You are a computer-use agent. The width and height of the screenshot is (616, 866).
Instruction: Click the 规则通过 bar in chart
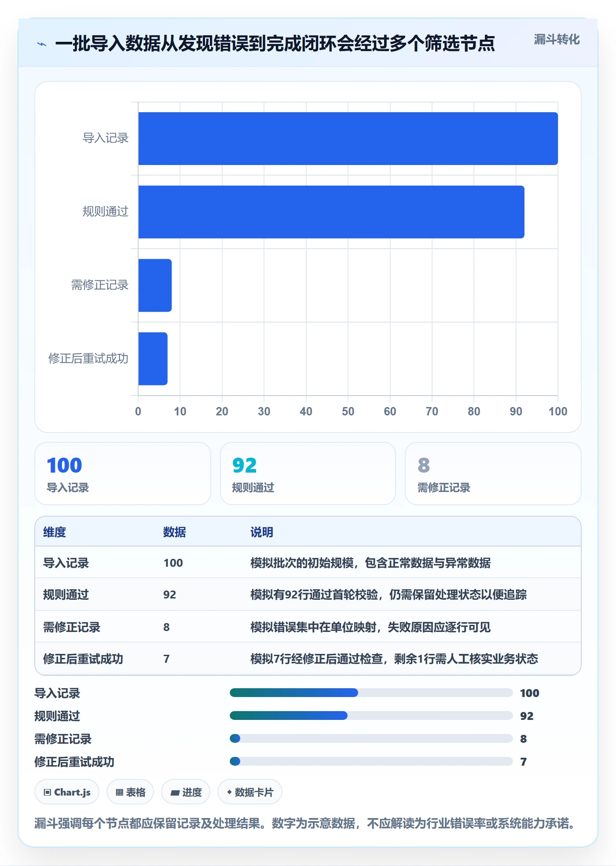coord(331,212)
